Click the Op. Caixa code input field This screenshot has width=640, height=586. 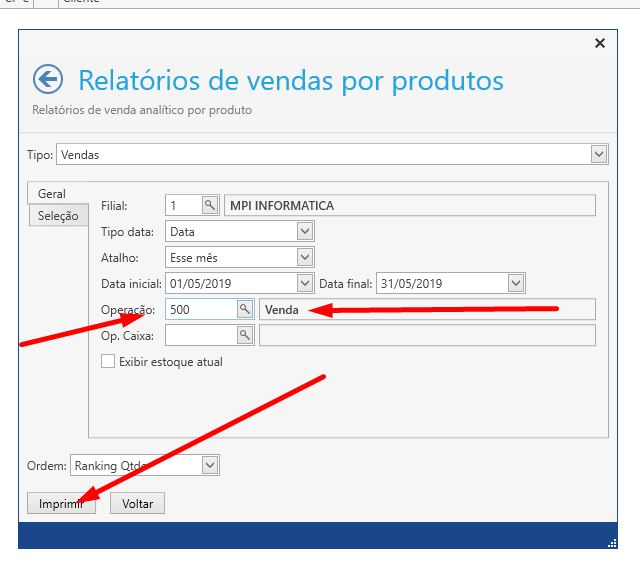click(x=200, y=335)
